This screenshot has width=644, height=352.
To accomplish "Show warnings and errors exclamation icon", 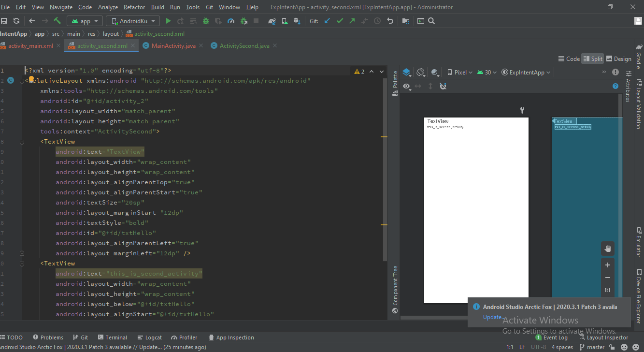I will pos(615,72).
